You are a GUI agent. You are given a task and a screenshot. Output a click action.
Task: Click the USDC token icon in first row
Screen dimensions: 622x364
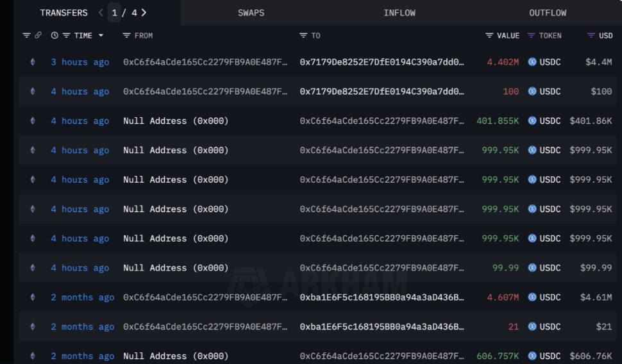click(532, 62)
